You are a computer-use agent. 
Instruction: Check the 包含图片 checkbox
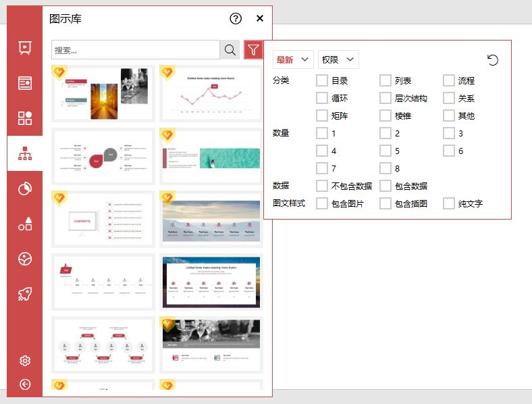(321, 204)
